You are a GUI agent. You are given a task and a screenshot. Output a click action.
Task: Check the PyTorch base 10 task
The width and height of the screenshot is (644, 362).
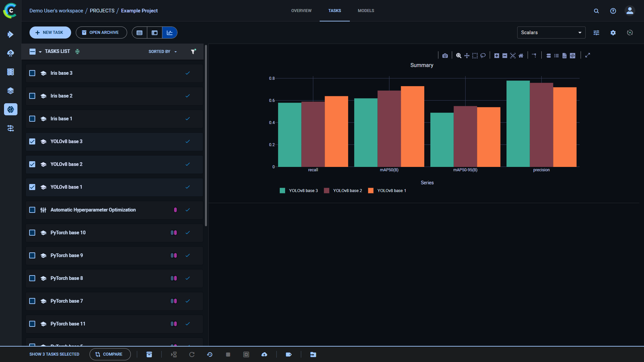pyautogui.click(x=32, y=233)
